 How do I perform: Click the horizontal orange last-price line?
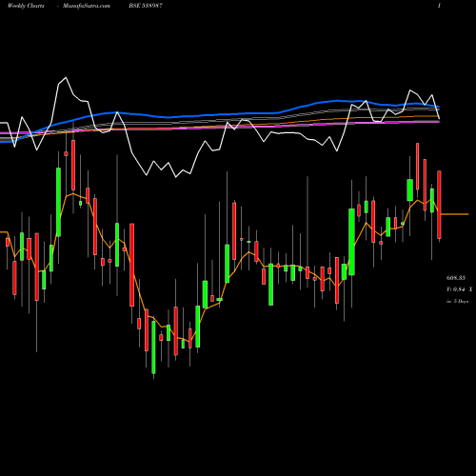[455, 214]
